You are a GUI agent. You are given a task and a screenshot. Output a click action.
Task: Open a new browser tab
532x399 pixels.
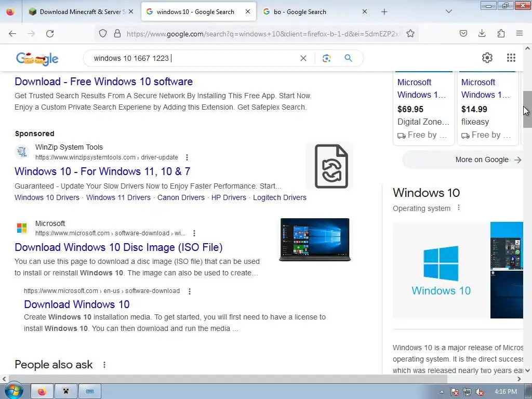[384, 12]
